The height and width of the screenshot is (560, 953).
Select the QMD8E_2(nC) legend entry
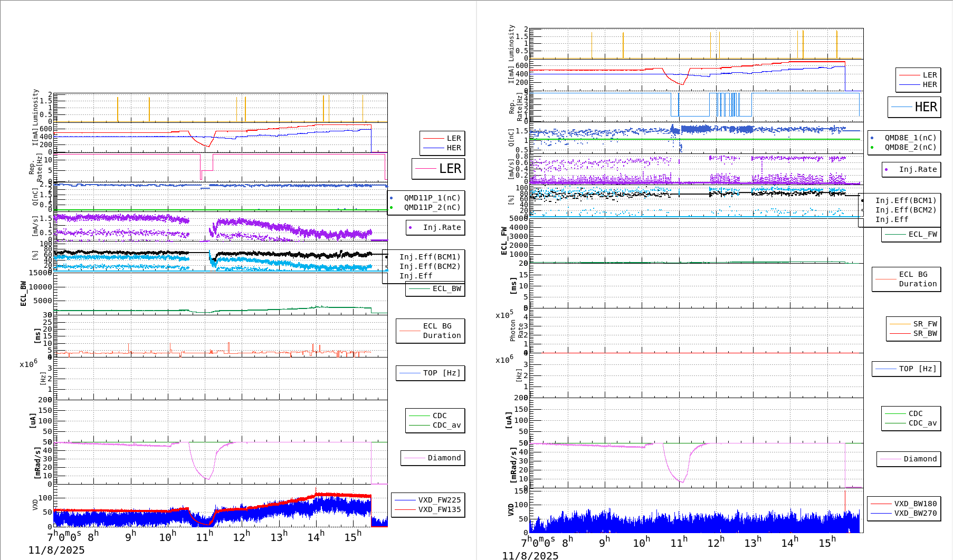[x=910, y=147]
